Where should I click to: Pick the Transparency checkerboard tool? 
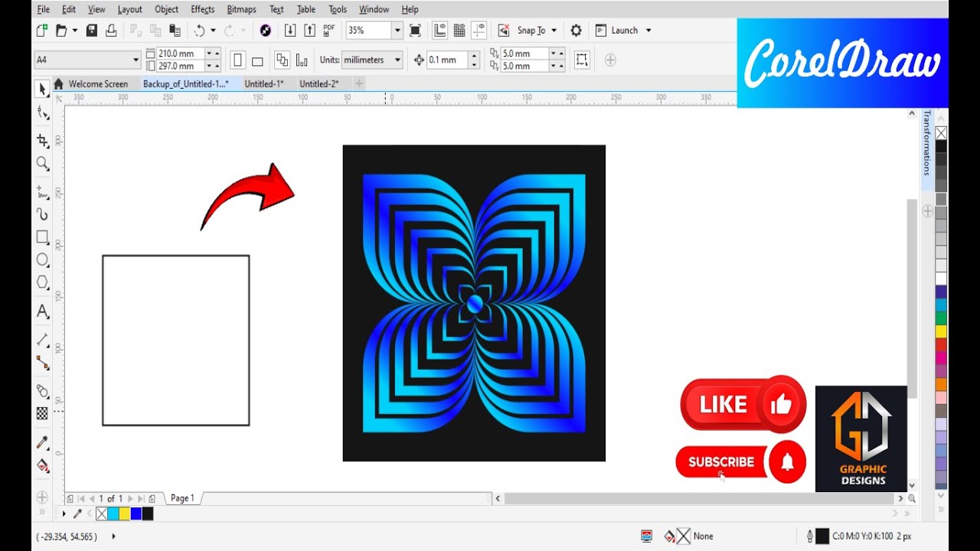click(x=43, y=413)
